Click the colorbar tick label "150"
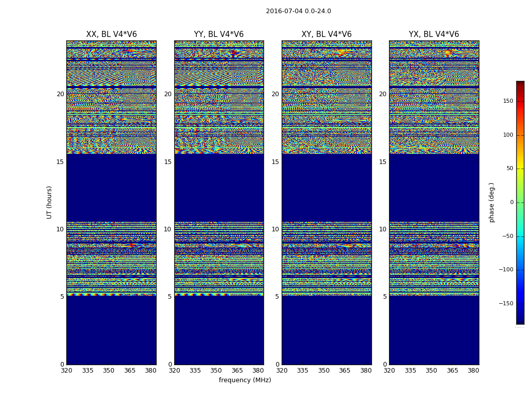 (x=508, y=101)
